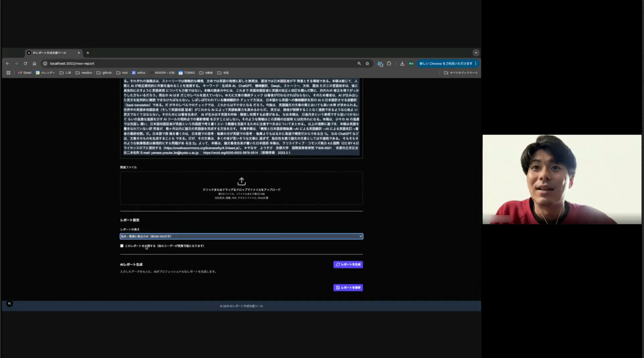The width and height of the screenshot is (644, 358).
Task: Click the レポート設定 heading
Action: click(130, 220)
